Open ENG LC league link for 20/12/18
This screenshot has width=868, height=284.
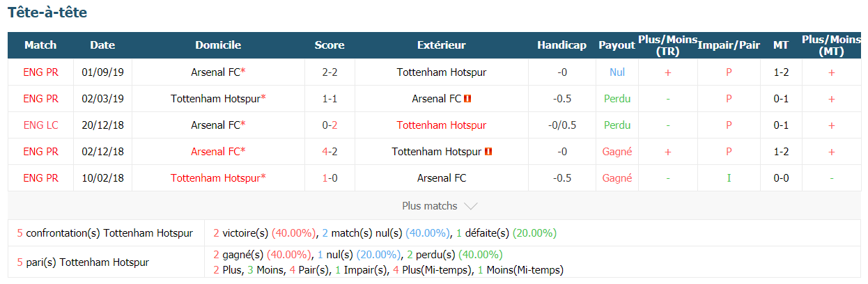[x=40, y=125]
